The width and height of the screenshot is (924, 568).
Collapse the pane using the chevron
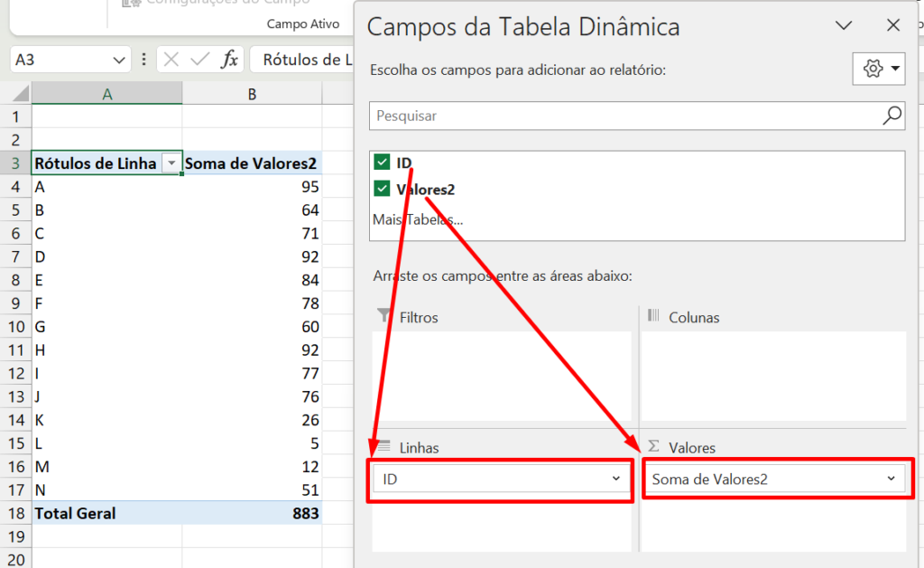844,26
